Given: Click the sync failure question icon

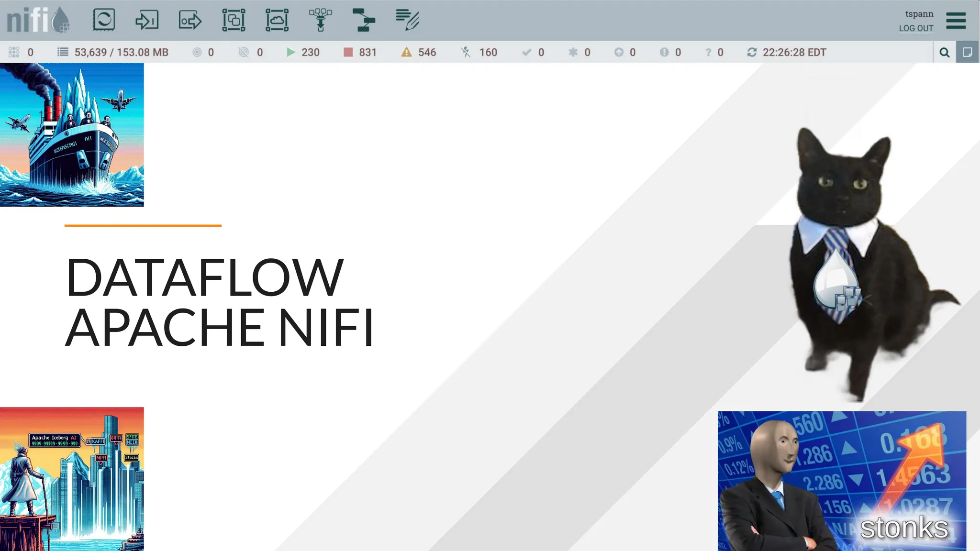Looking at the screenshot, I should pos(708,52).
